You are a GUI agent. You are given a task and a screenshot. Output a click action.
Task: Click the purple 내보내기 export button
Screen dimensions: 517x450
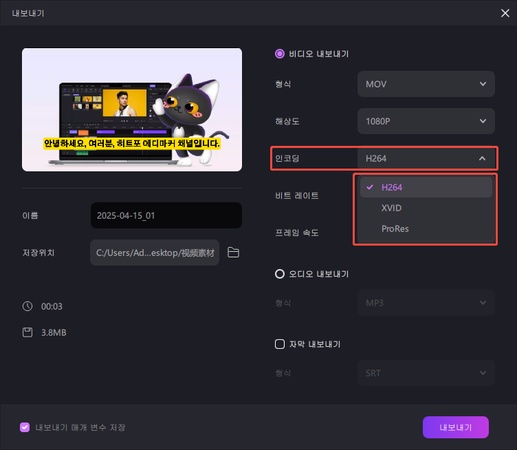pyautogui.click(x=456, y=427)
